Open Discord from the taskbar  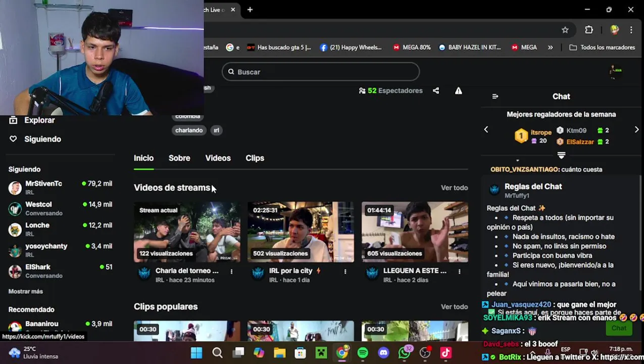383,353
